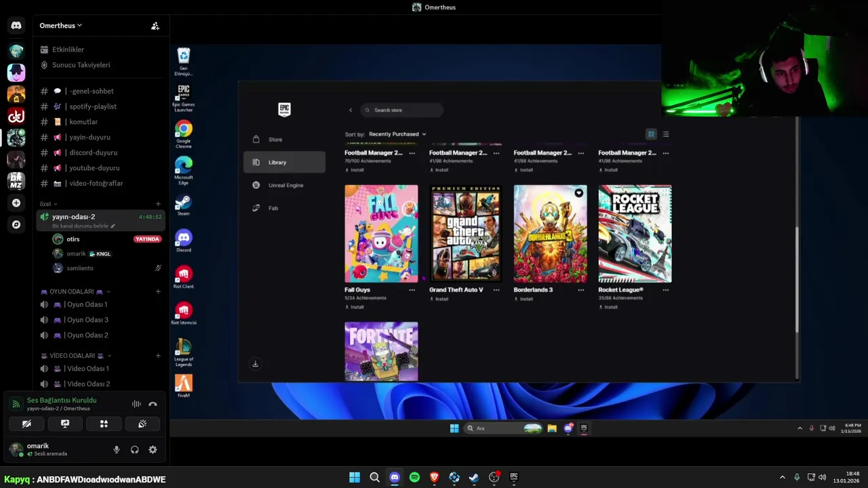The height and width of the screenshot is (488, 868).
Task: Open noise suppression waveform icon
Action: click(136, 404)
